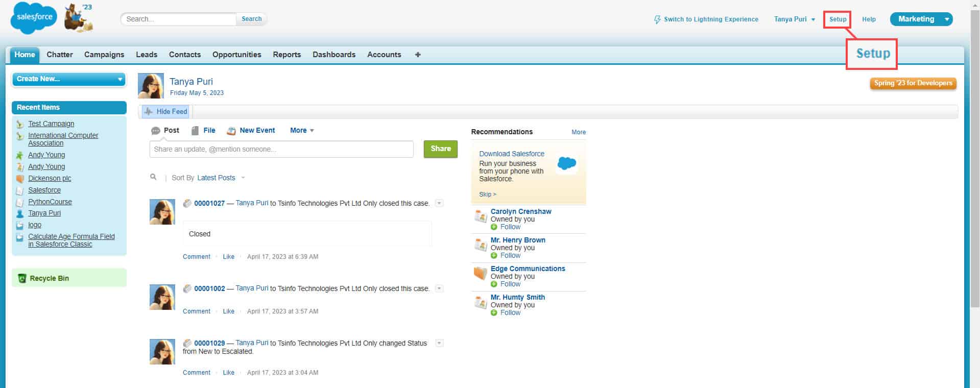This screenshot has height=388, width=980.
Task: Click the File document icon
Action: click(x=195, y=131)
